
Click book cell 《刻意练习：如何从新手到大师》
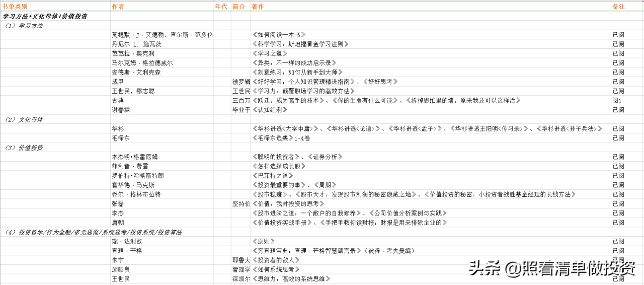pos(298,73)
